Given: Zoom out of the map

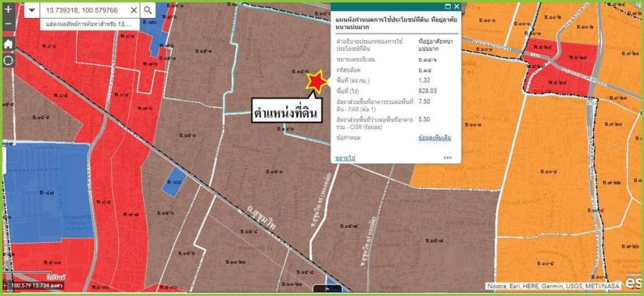Looking at the screenshot, I should (9, 24).
